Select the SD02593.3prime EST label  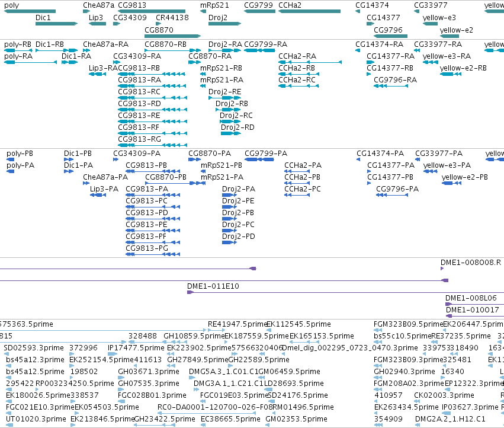(34, 348)
